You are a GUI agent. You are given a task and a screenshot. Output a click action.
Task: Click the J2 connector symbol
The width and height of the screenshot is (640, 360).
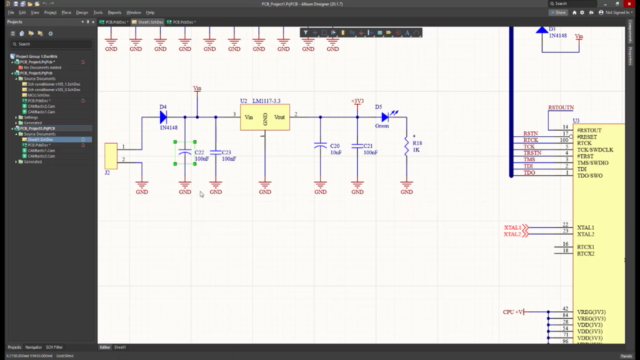point(111,156)
